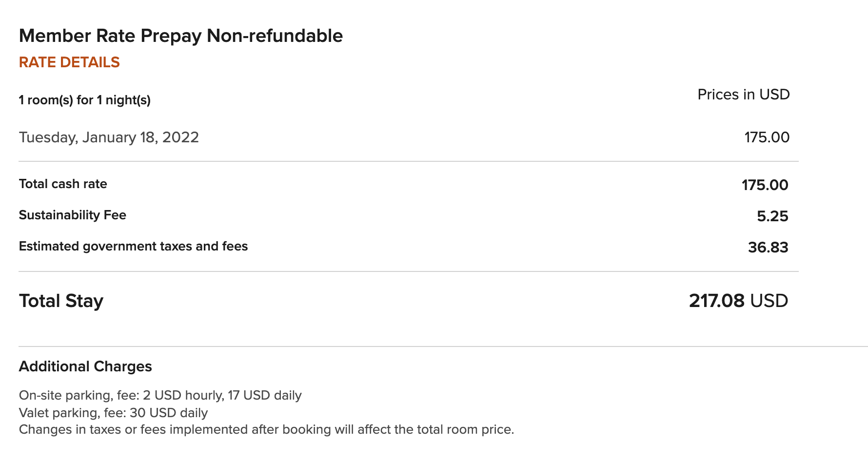Viewport: 868px width, 461px height.
Task: Select the 5.25 sustainability fee amount
Action: pyautogui.click(x=772, y=216)
